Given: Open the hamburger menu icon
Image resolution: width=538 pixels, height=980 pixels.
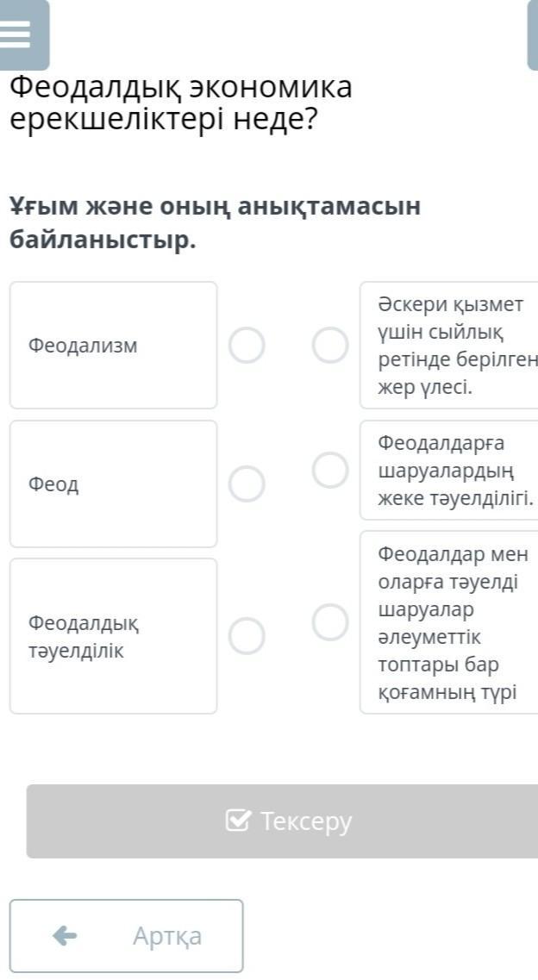Looking at the screenshot, I should [x=16, y=35].
